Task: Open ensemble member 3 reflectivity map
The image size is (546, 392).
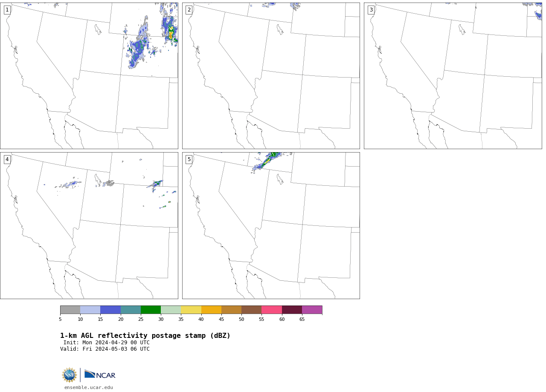Action: pos(453,76)
